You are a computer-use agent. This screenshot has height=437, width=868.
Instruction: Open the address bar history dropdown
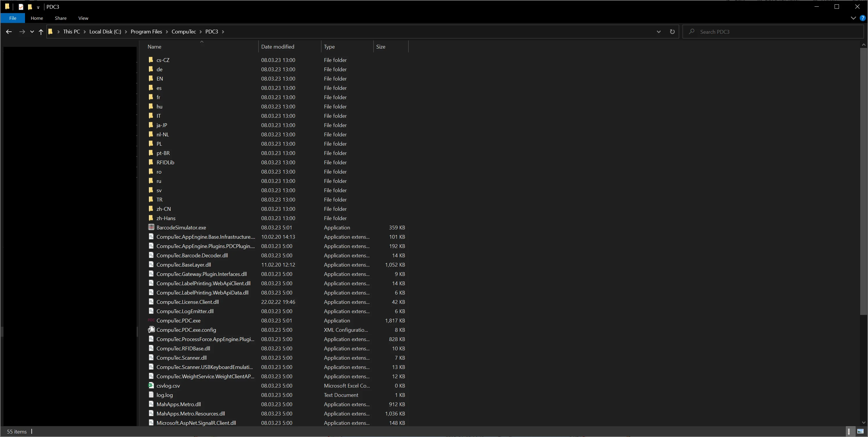658,31
